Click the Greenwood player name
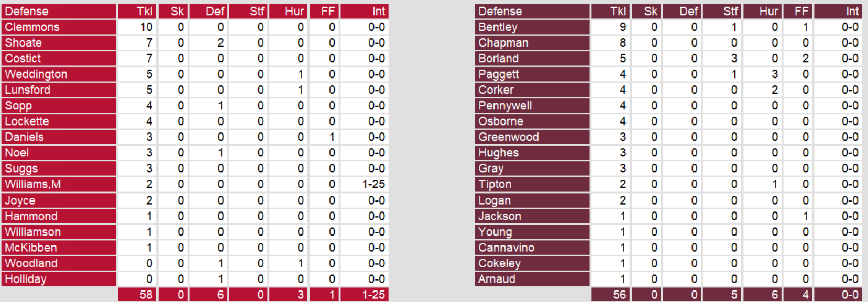Image resolution: width=868 pixels, height=302 pixels. 508,137
